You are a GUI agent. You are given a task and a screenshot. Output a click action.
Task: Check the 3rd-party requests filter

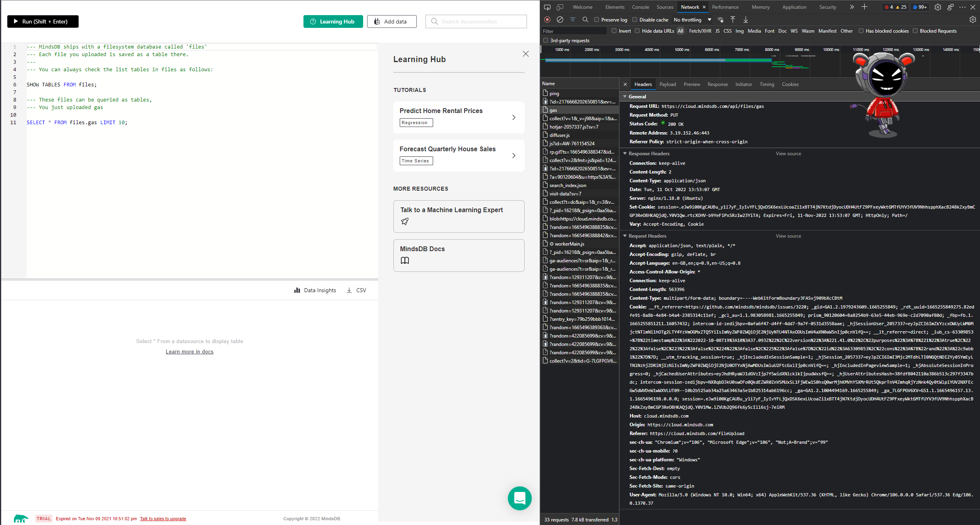click(545, 40)
